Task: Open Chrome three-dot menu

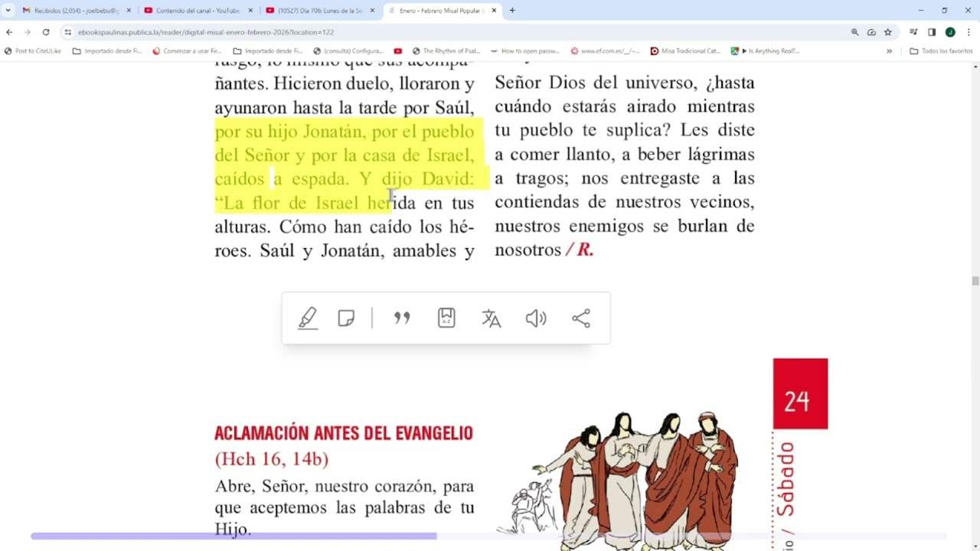Action: [x=969, y=32]
